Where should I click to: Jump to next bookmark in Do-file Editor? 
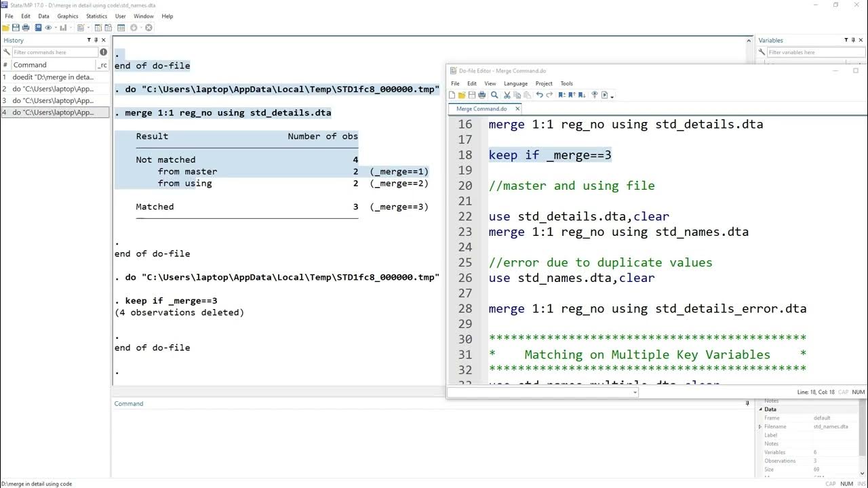(x=581, y=95)
